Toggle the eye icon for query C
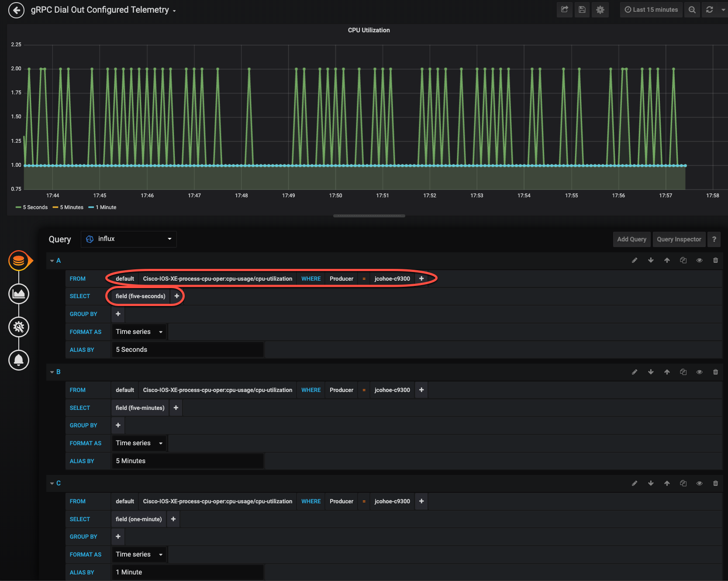 point(699,483)
